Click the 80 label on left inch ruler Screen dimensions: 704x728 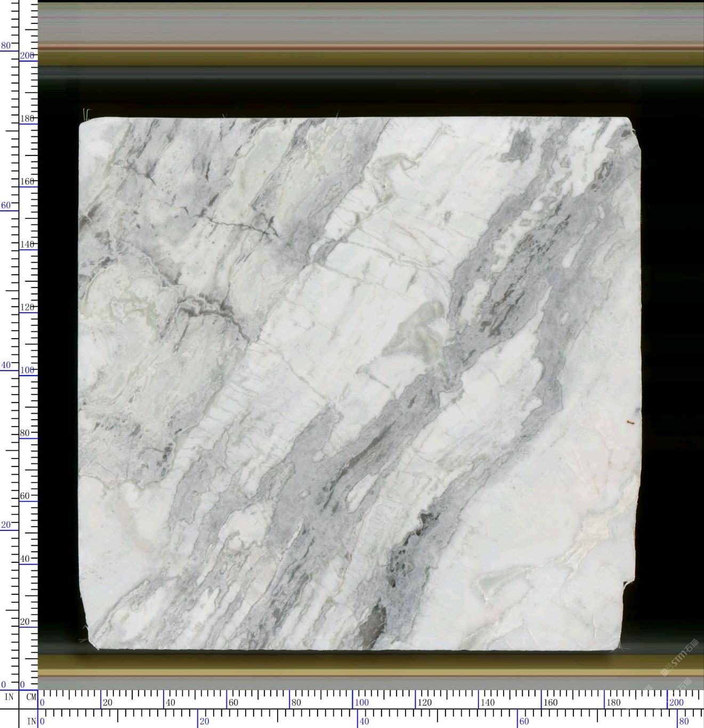point(6,46)
